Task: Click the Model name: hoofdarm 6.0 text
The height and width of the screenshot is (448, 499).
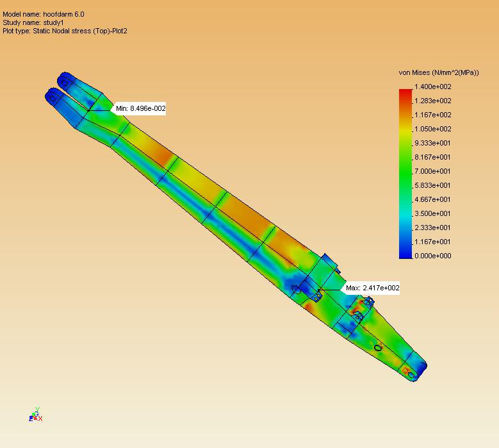Action: 44,14
